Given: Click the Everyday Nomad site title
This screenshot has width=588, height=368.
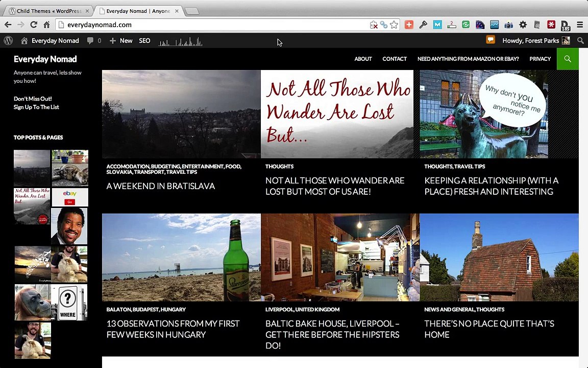Looking at the screenshot, I should (x=45, y=59).
